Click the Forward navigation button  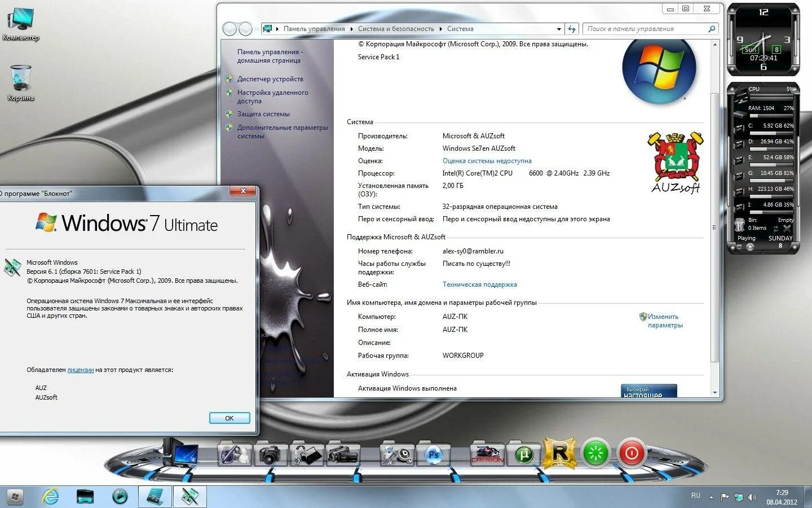pos(245,29)
